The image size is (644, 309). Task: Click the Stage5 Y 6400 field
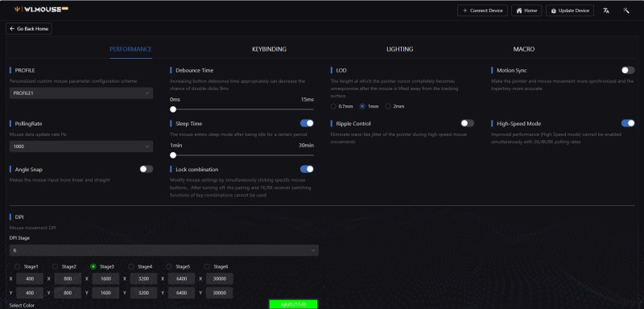point(182,293)
